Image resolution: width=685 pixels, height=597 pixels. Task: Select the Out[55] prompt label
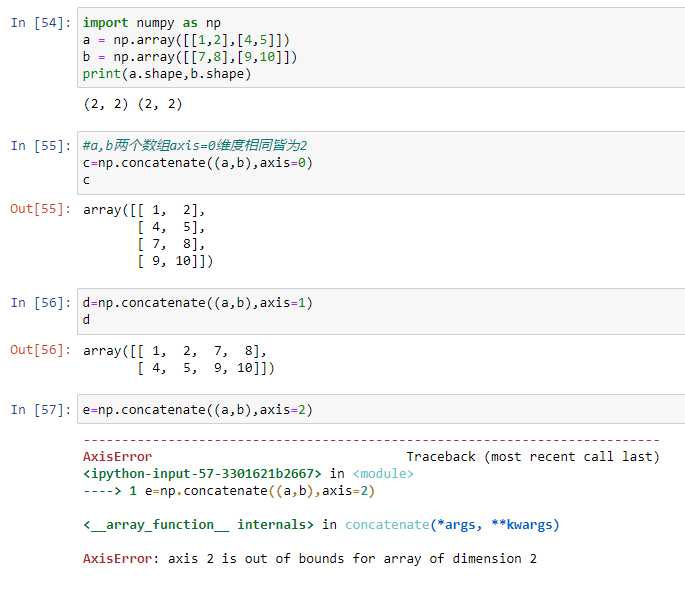[40, 209]
